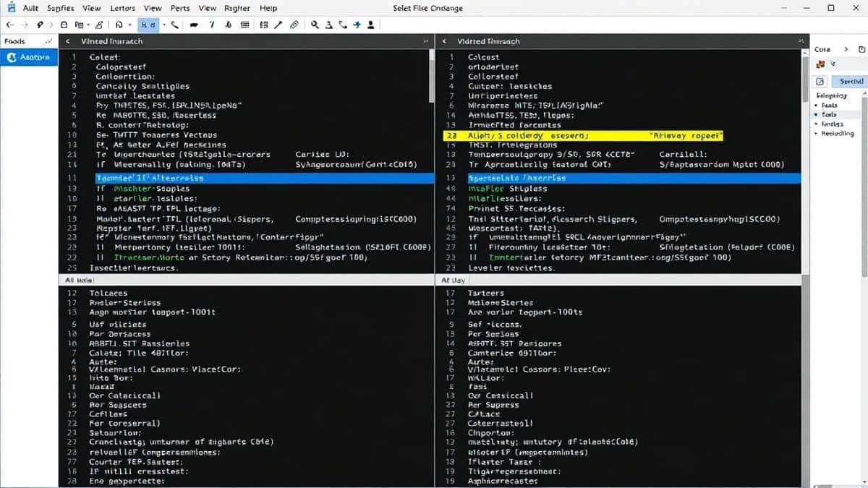The height and width of the screenshot is (488, 868).
Task: Click the pin icon in the toolbar
Action: pyautogui.click(x=41, y=25)
